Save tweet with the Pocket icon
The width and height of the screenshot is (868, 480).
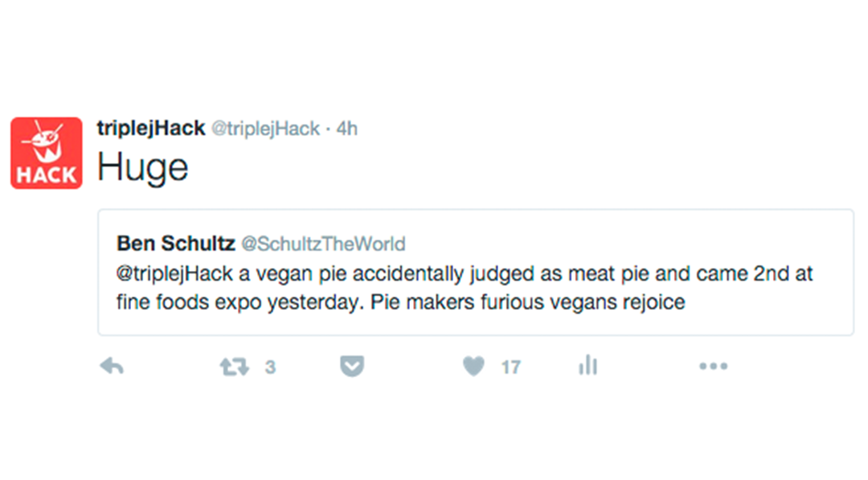(x=352, y=367)
